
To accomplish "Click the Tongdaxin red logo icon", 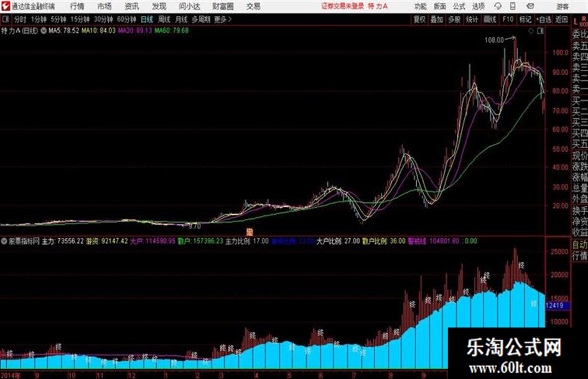I will click(x=6, y=6).
